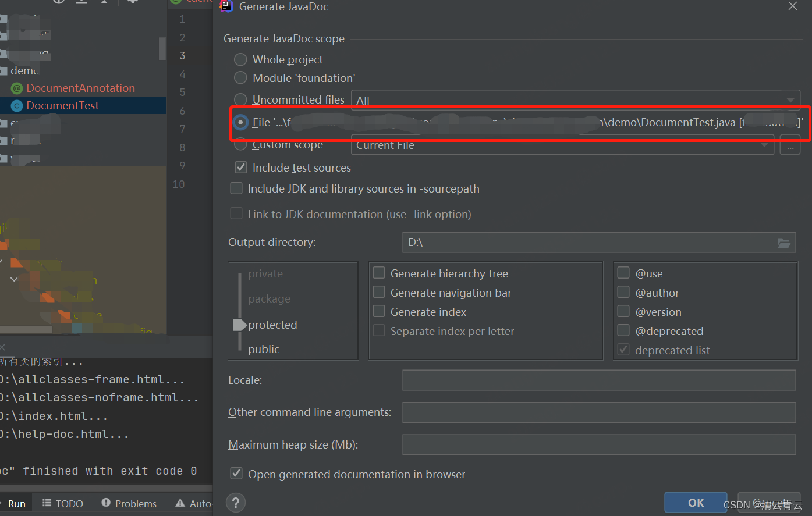Set visibility slider to package level
Viewport: 812px width, 516px height.
269,299
